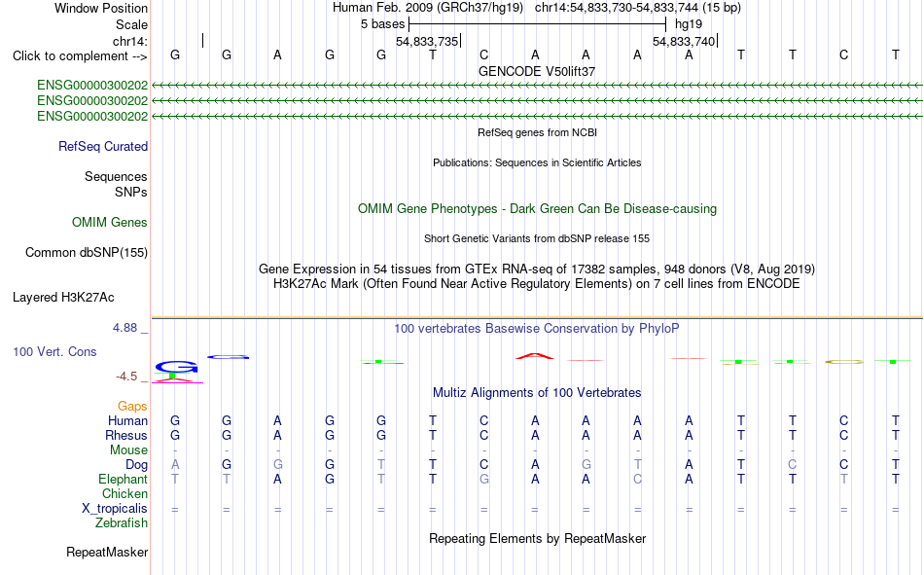Click the 'Sequences' track label
Image resolution: width=924 pixels, height=575 pixels.
click(116, 176)
